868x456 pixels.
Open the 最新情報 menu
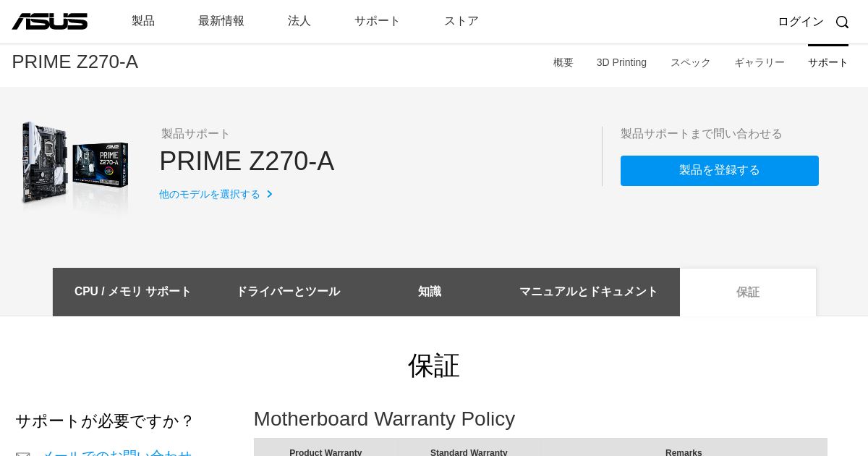click(221, 21)
